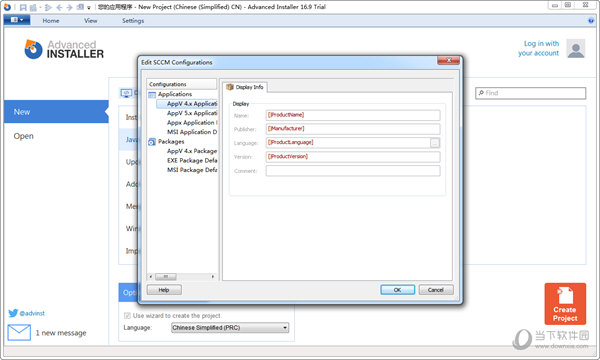Click the '1 new message' text
Image resolution: width=600 pixels, height=360 pixels.
click(61, 333)
